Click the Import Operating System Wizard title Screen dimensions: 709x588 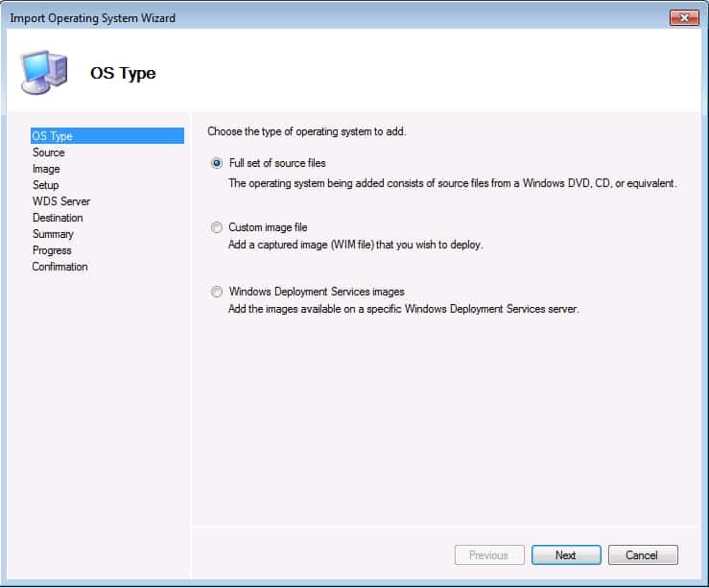click(x=93, y=18)
